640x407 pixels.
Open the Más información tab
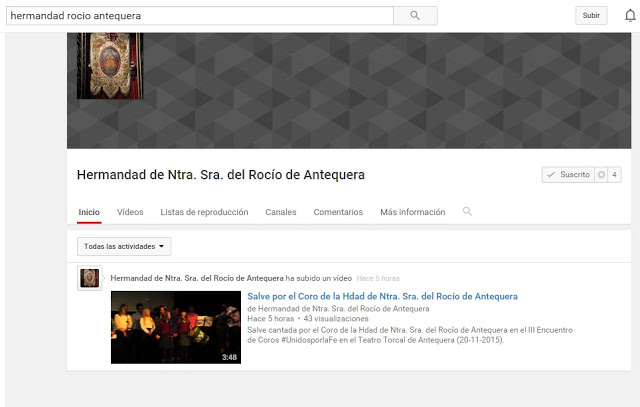412,212
